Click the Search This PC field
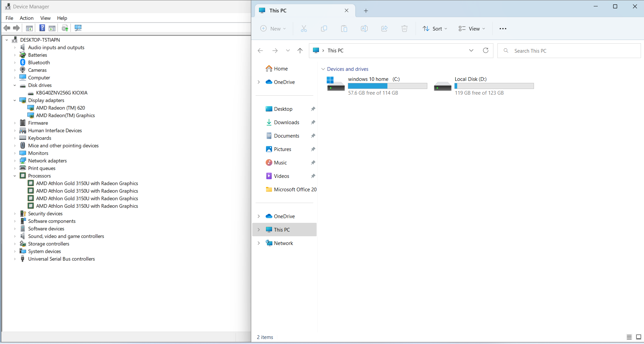The height and width of the screenshot is (344, 644). tap(570, 51)
